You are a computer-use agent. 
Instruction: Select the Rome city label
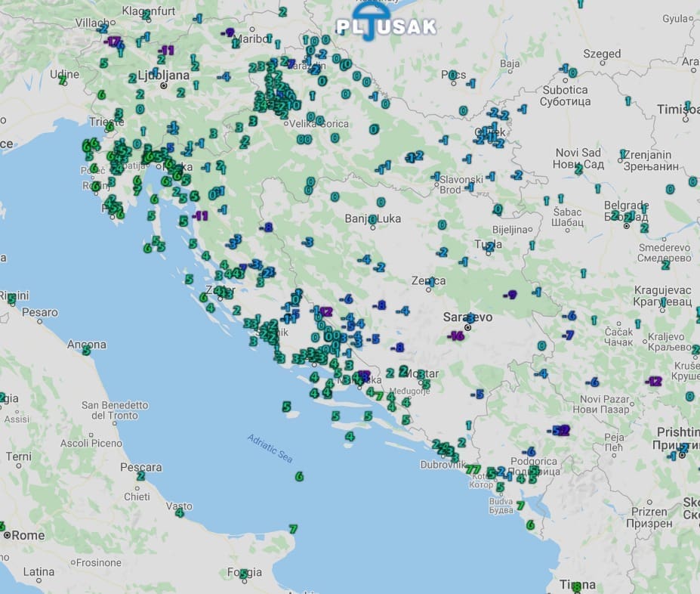click(x=27, y=535)
